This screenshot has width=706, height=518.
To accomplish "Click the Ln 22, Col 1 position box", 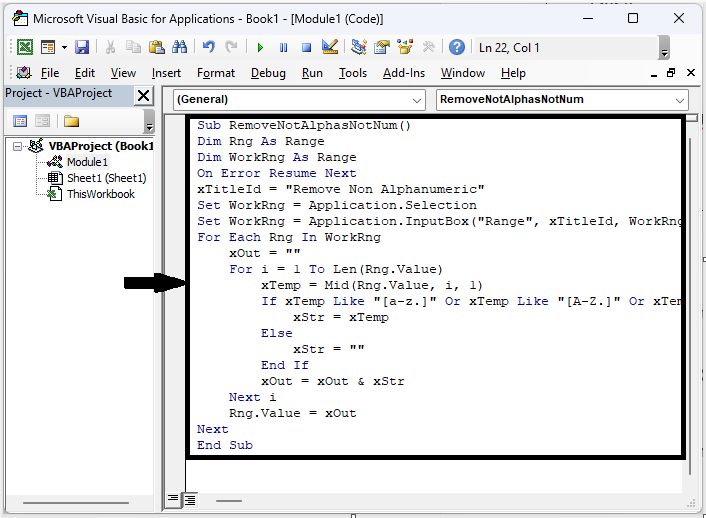I will point(566,48).
